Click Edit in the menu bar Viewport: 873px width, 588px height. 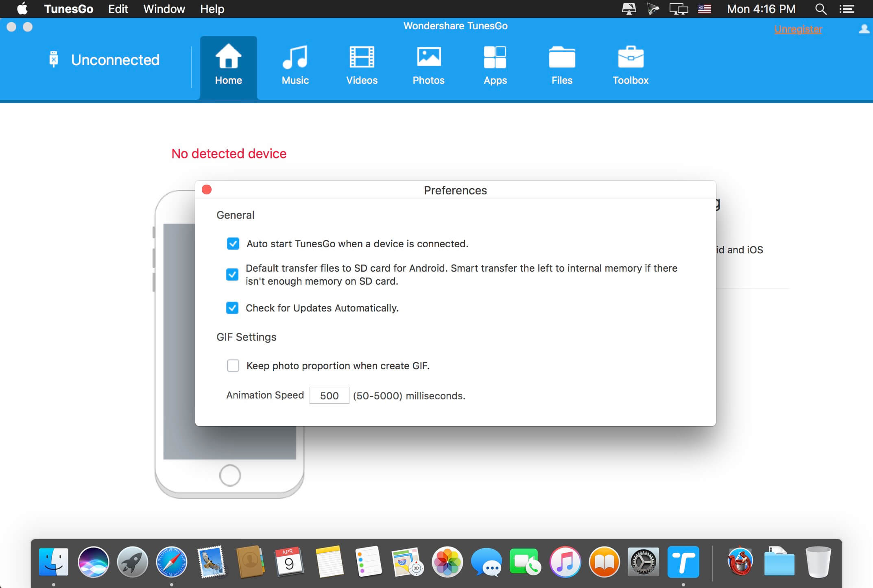click(x=118, y=9)
